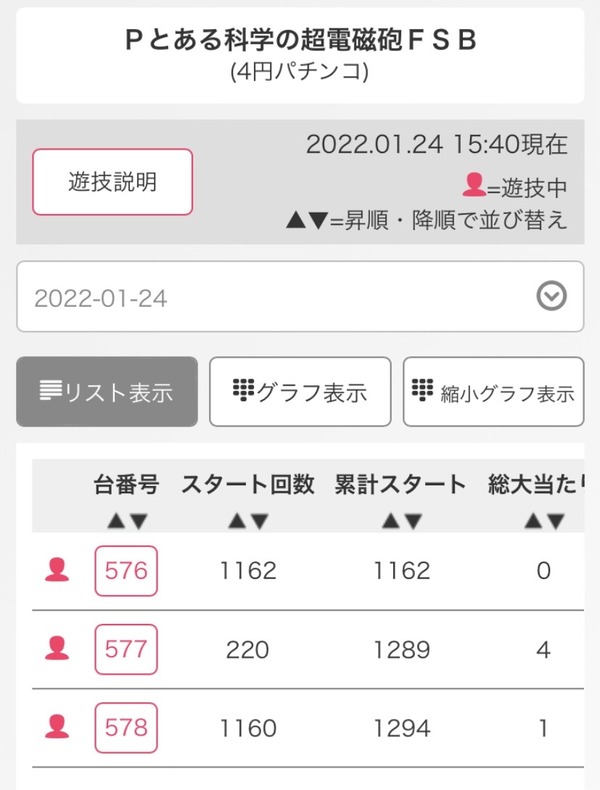
Task: Click the player icon beside machine 577
Action: tap(57, 648)
